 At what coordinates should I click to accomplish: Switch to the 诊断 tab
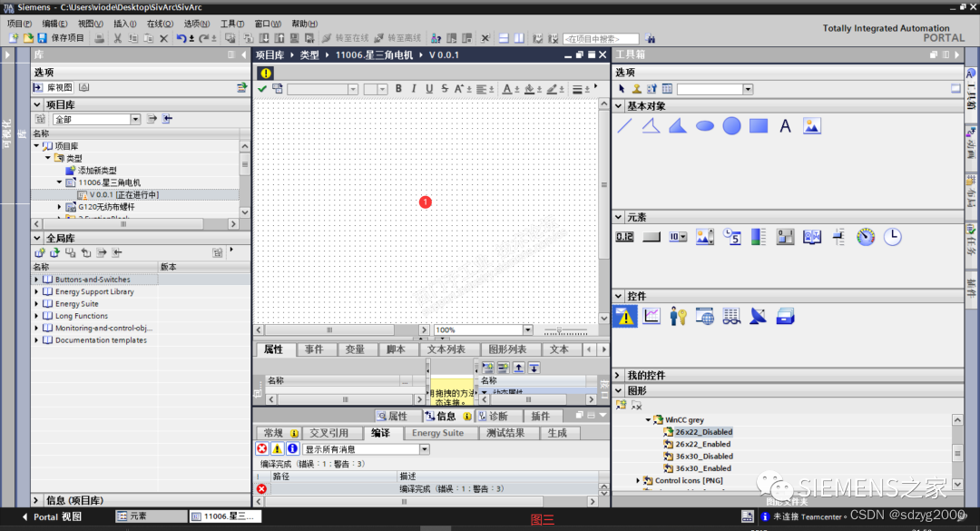[494, 416]
